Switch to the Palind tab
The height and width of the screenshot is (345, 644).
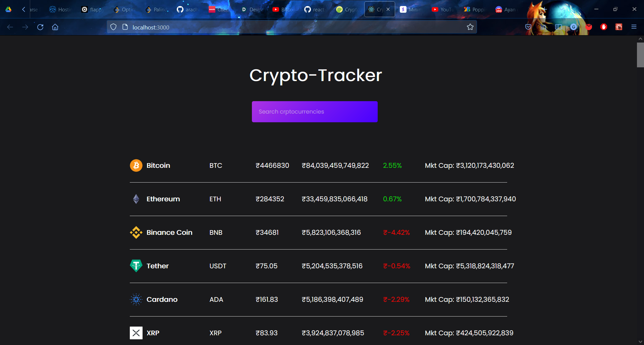(157, 9)
